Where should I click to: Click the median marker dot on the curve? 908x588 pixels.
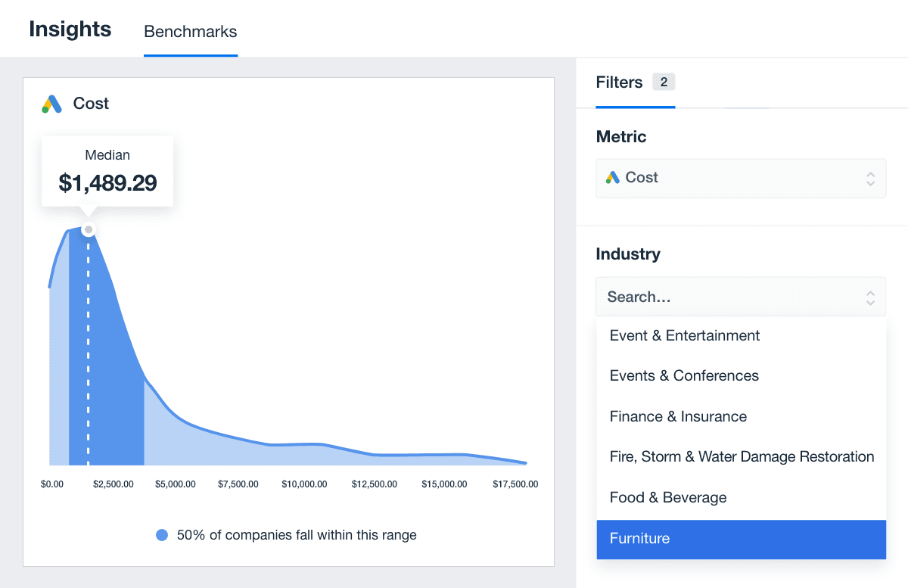(89, 229)
